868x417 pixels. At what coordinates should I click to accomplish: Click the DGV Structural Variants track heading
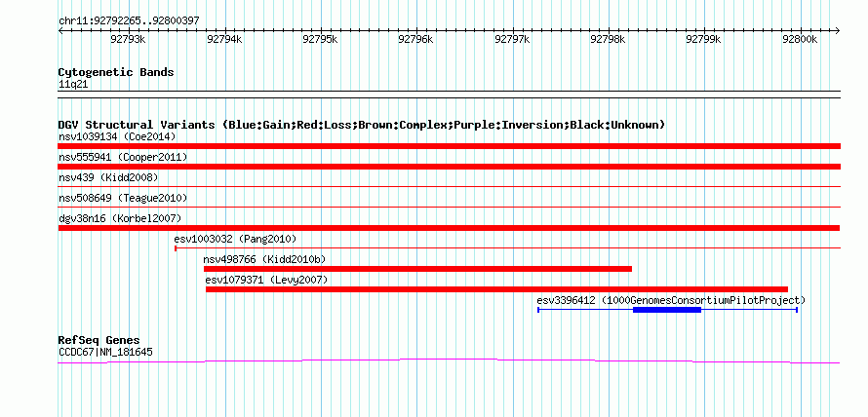tap(362, 125)
